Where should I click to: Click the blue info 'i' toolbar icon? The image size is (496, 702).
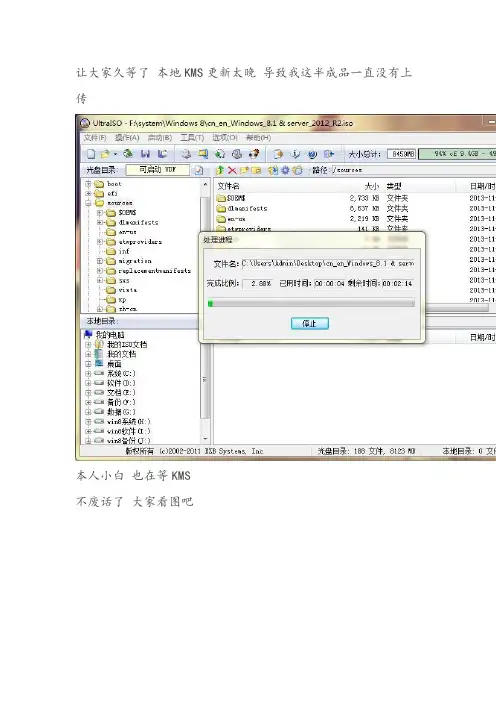tap(295, 154)
